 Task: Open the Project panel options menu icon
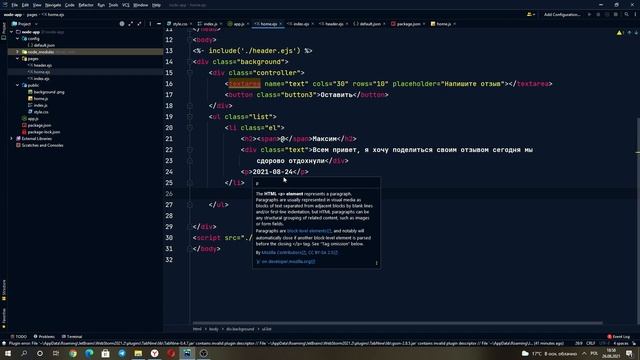pos(150,24)
